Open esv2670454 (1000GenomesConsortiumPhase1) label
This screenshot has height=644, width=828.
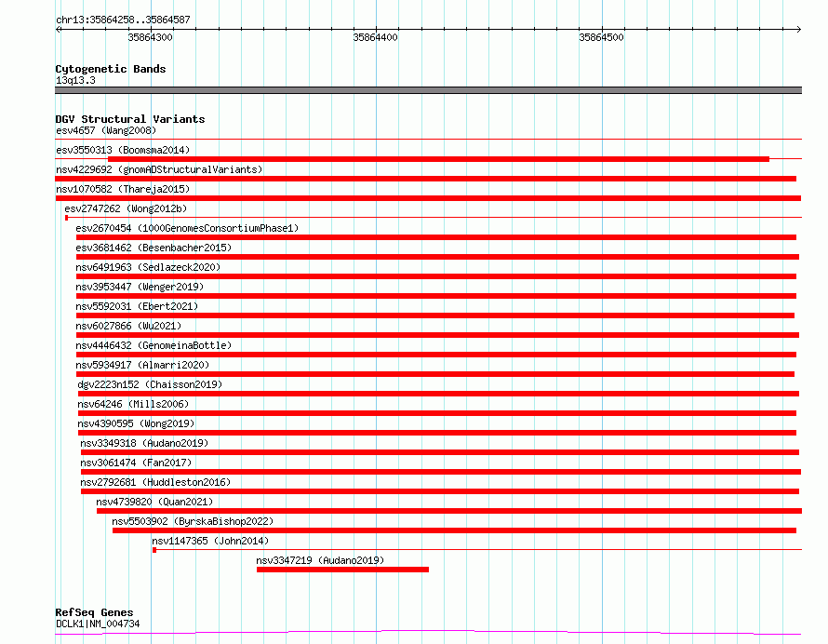[x=187, y=228]
